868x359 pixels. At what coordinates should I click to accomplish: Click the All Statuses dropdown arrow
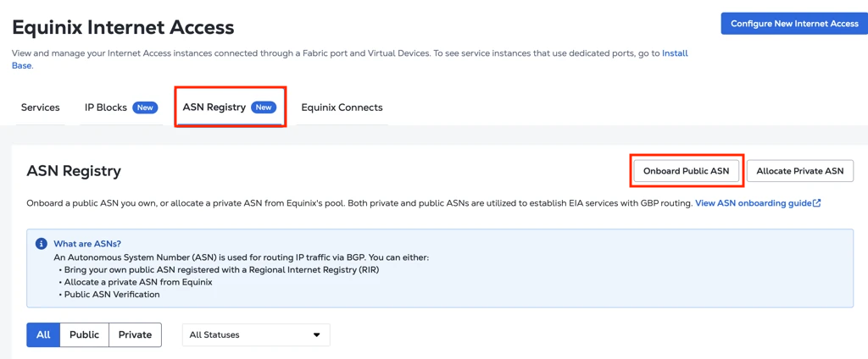coord(317,335)
